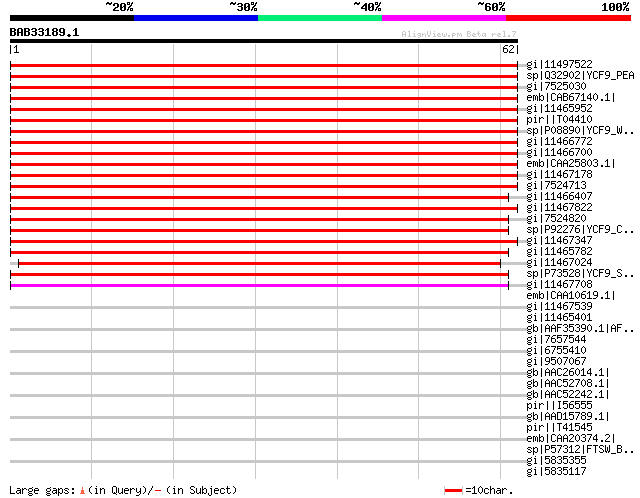Image resolution: width=640 pixels, height=498 pixels.
Task: Open the hit gb|AAF35390.1|AF..
Action: 580,329
